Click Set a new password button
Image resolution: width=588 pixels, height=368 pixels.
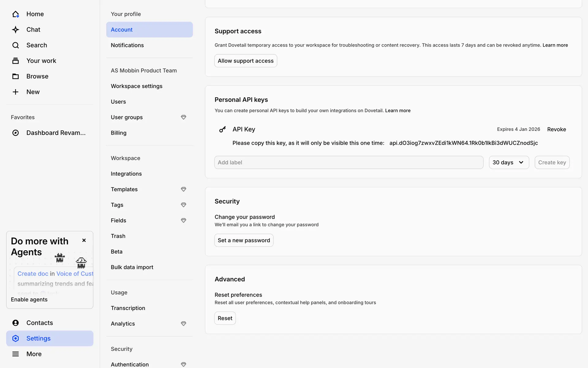(x=244, y=240)
